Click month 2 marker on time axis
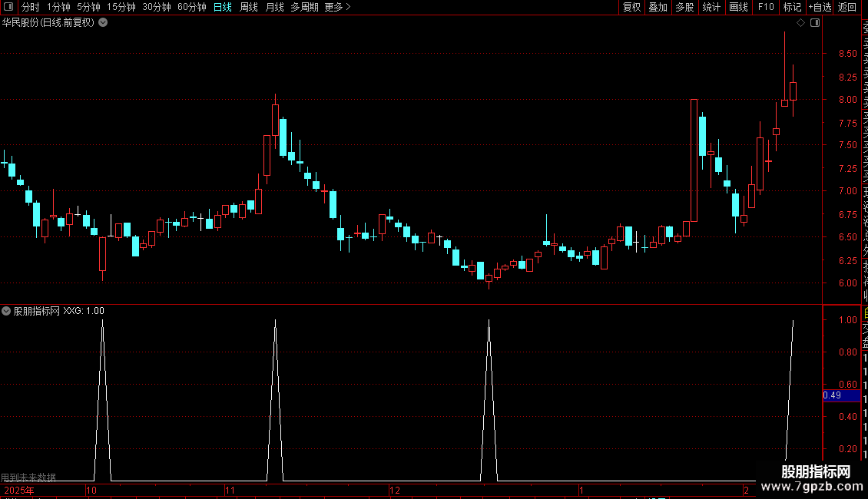The height and width of the screenshot is (499, 868). tap(746, 490)
